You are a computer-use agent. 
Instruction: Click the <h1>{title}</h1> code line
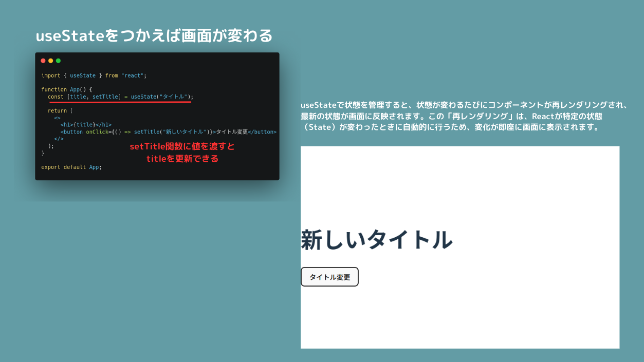point(86,124)
